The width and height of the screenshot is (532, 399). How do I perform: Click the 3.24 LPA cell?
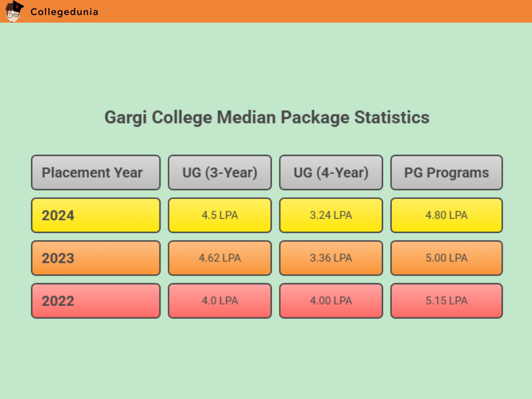(x=331, y=215)
